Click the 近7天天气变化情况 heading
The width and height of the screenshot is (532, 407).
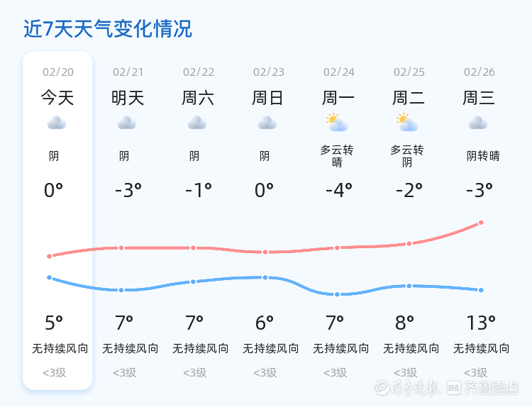click(x=108, y=29)
